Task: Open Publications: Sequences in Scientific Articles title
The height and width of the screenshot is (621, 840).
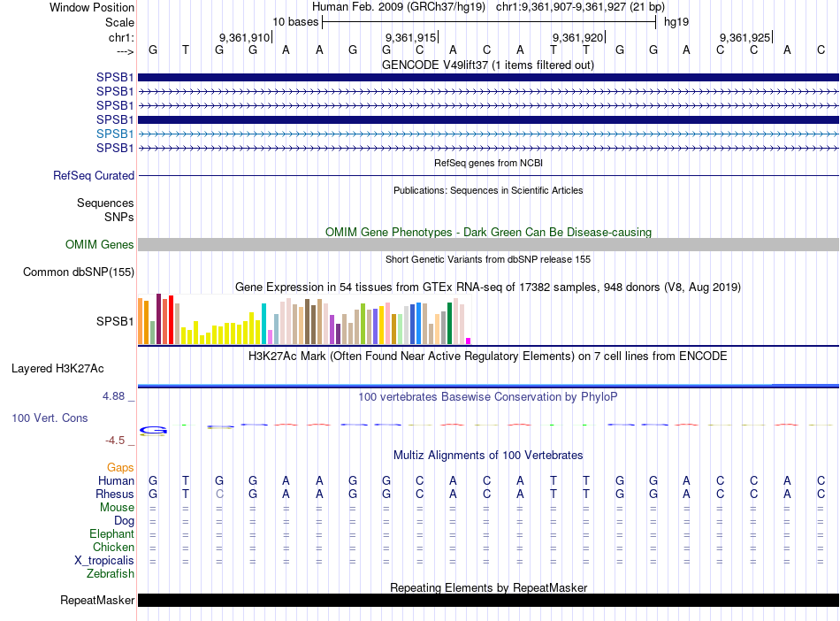Action: pos(488,190)
